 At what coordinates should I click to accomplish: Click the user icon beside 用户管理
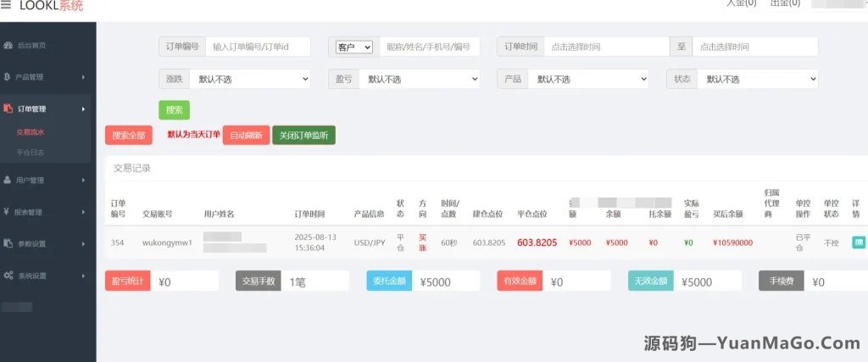click(x=7, y=180)
